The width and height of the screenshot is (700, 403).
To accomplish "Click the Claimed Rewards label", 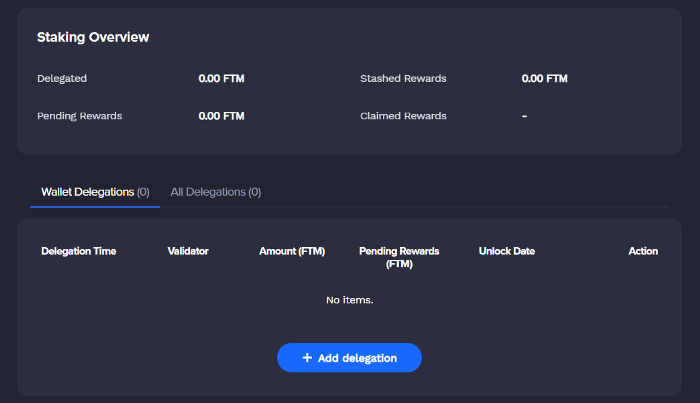I will tap(403, 116).
